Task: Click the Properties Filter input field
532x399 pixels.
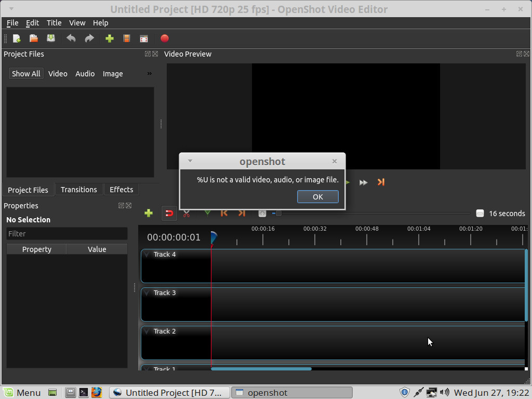Action: (67, 234)
